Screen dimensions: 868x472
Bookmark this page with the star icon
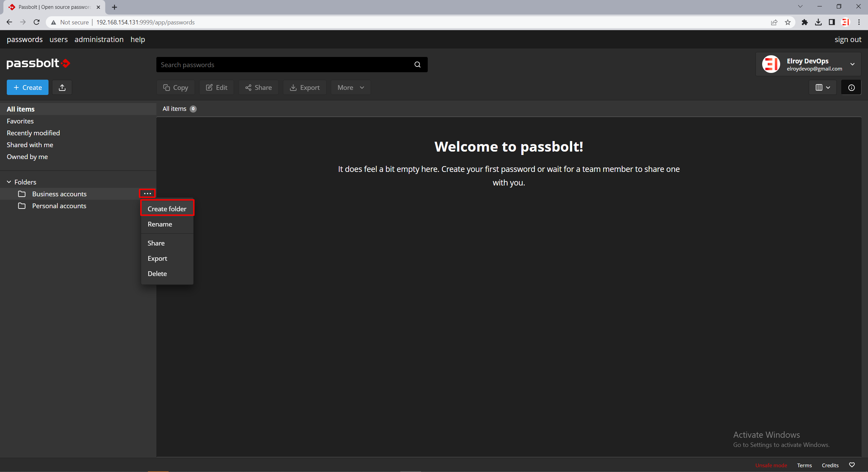click(x=788, y=22)
